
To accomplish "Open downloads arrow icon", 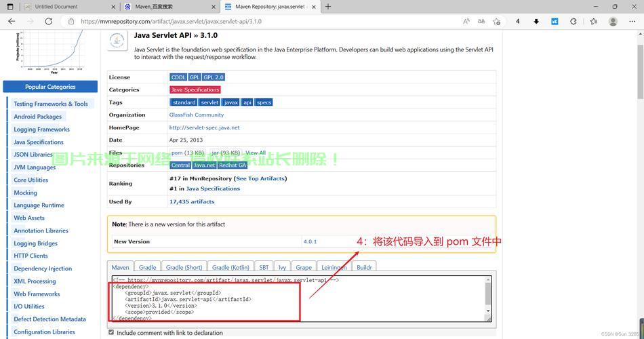I will [x=536, y=22].
